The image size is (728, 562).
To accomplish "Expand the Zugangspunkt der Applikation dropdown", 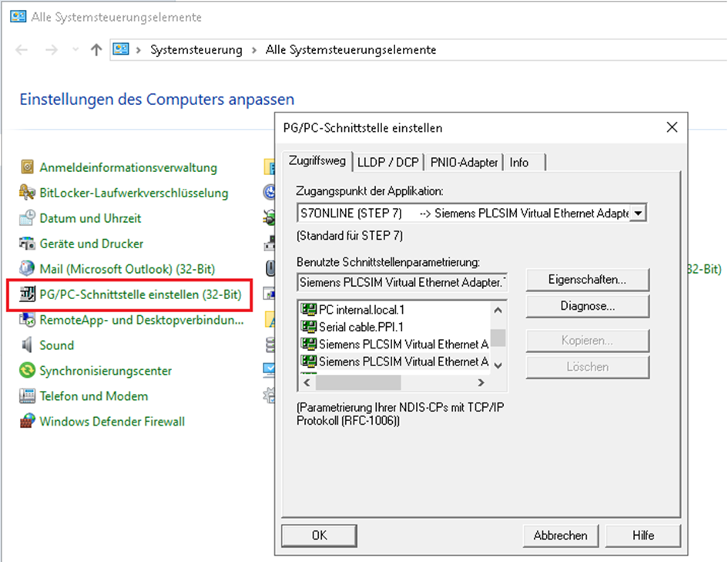I will tap(639, 214).
